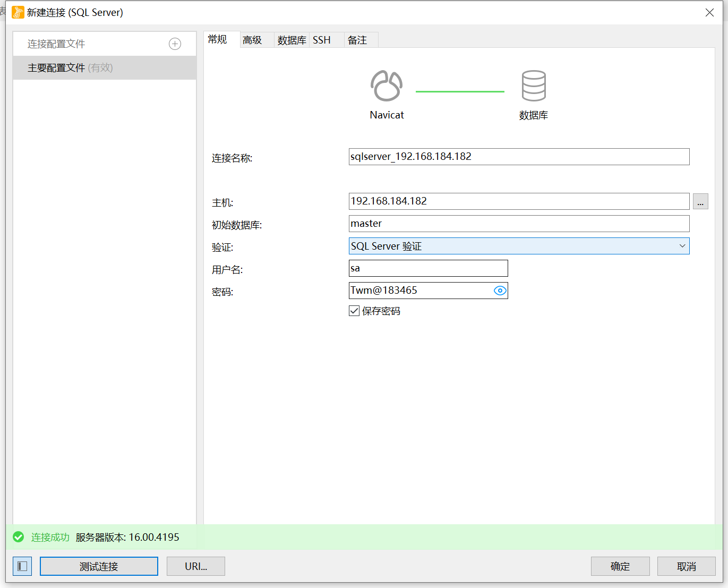Click the database icon in the connection diagram
Screen dimensions: 728x588
pyautogui.click(x=533, y=85)
